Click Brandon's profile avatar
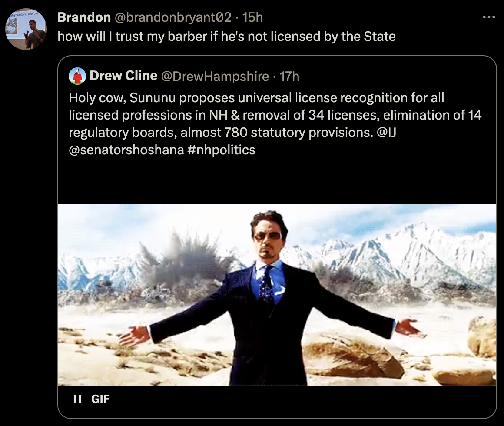The width and height of the screenshot is (504, 426). click(x=26, y=29)
